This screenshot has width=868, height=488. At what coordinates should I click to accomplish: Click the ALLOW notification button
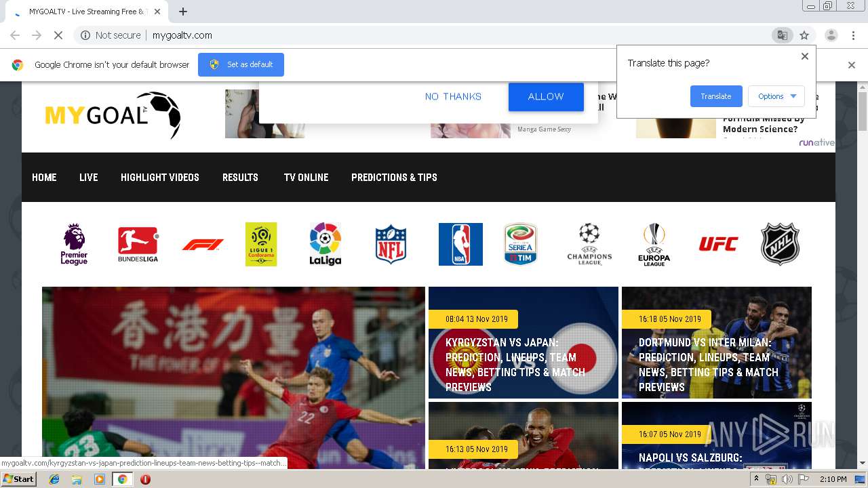pos(546,97)
